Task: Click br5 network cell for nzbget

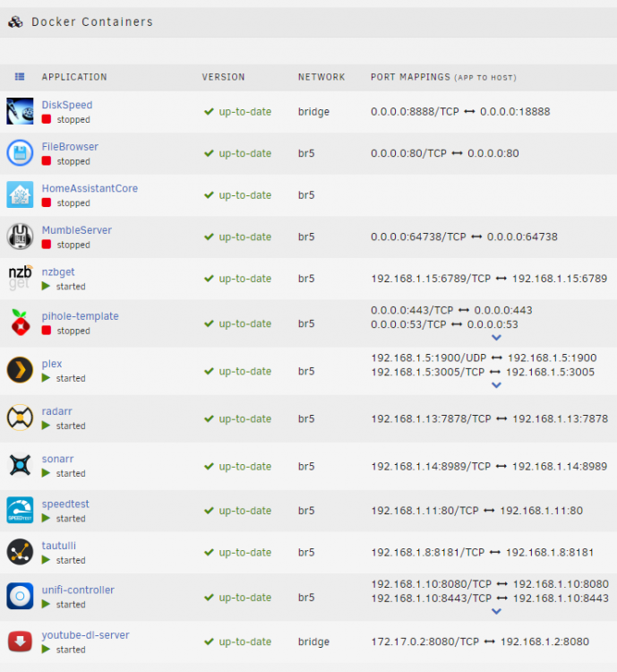Action: pos(306,279)
